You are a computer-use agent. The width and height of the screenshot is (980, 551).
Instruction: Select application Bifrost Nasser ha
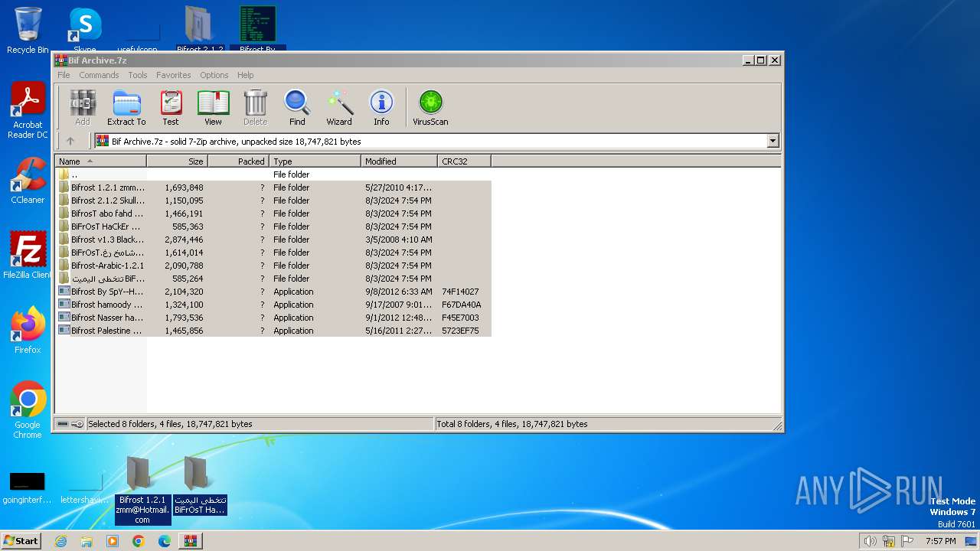point(273,318)
